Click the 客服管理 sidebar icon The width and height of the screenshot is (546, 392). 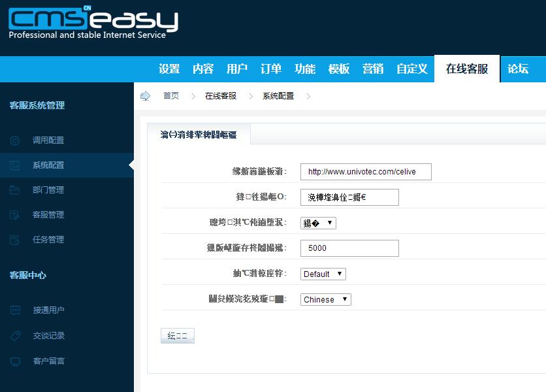point(16,215)
